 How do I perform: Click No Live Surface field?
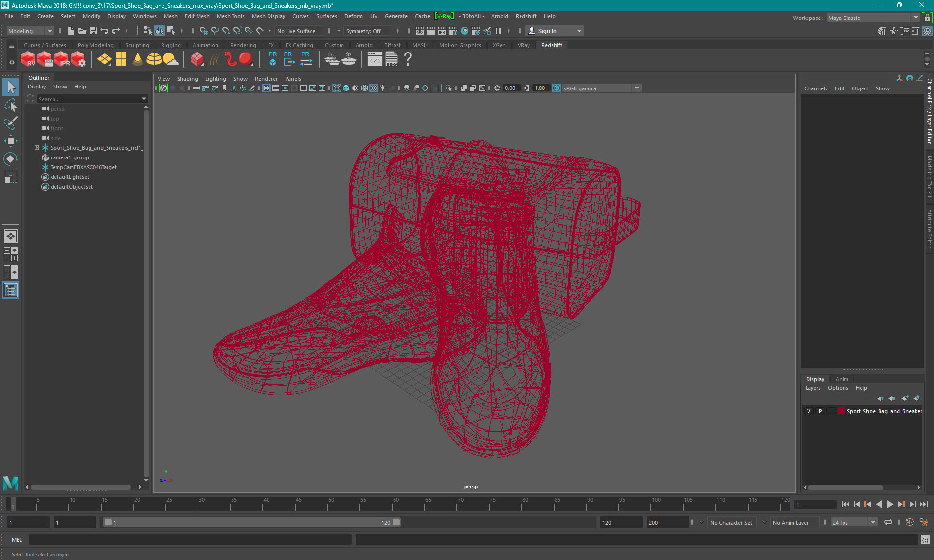coord(298,31)
